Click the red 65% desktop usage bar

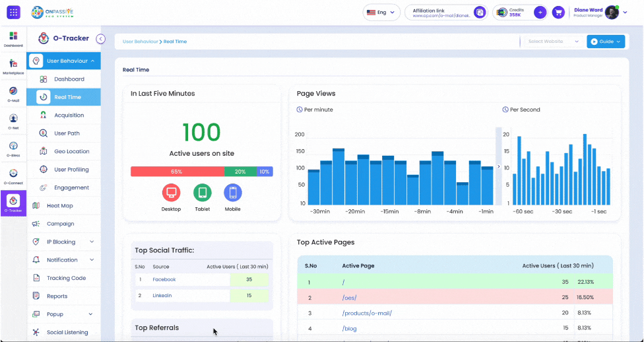pos(177,172)
